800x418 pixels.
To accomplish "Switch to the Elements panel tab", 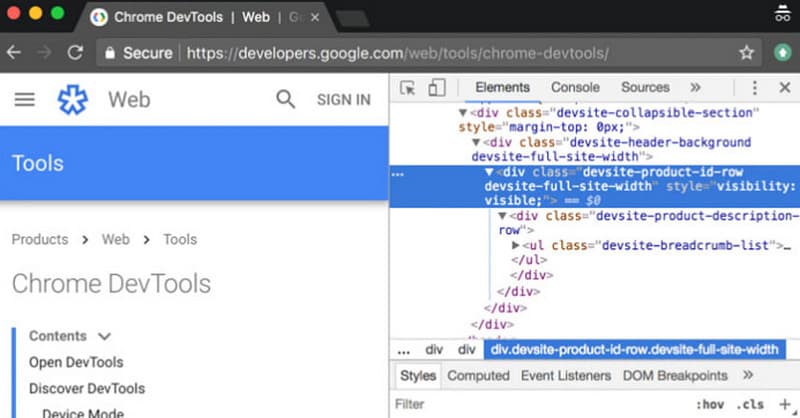I will point(503,87).
